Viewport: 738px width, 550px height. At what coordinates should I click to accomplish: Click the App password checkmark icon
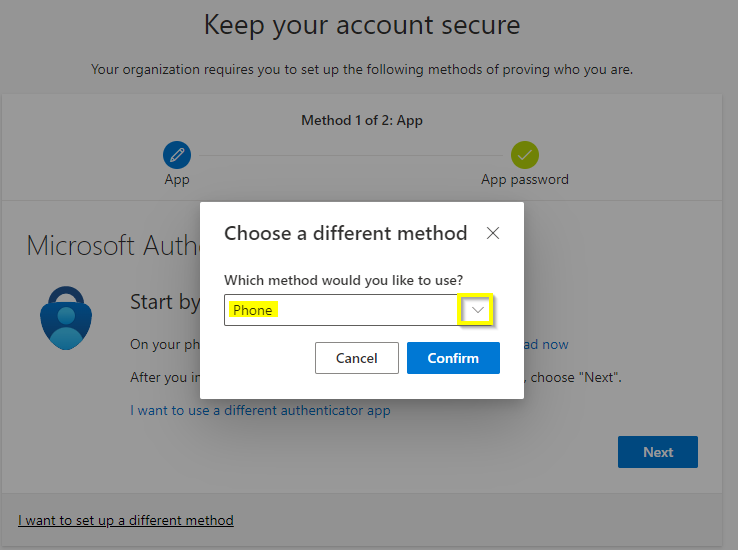pos(525,155)
